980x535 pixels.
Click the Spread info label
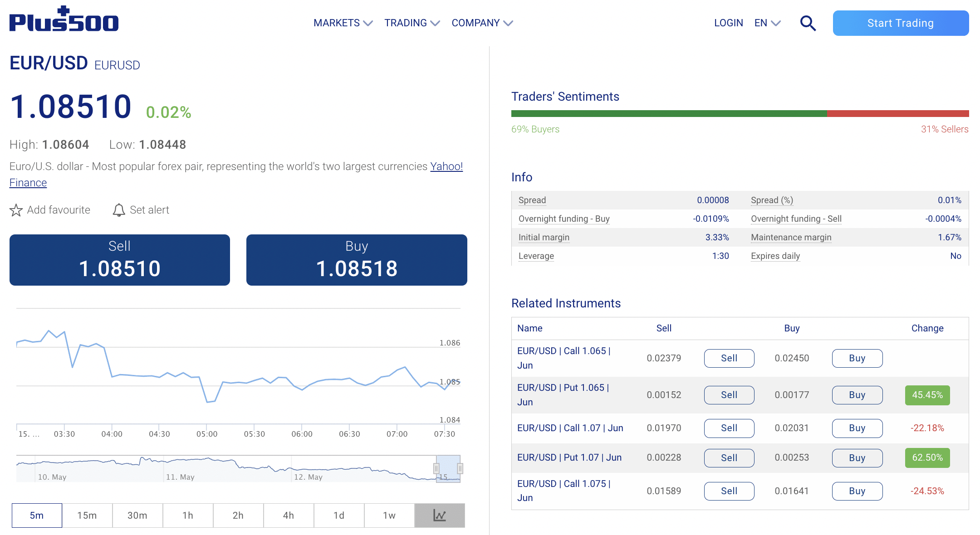[532, 200]
